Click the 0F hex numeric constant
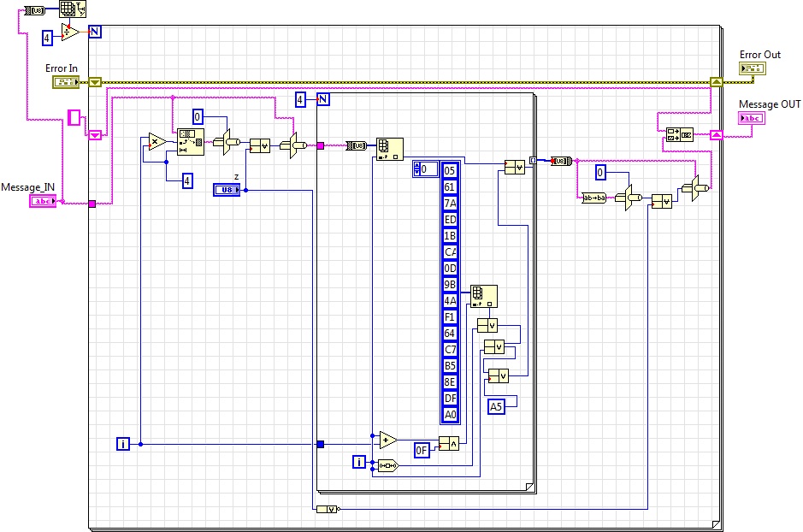The image size is (803, 532). [x=421, y=450]
